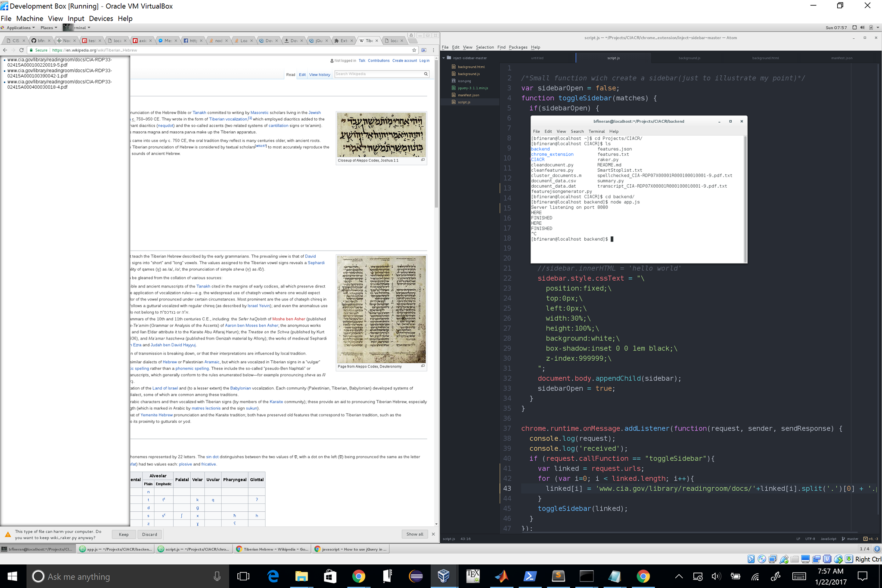Viewport: 882px width, 588px height.
Task: Click the Discard download button
Action: (149, 534)
